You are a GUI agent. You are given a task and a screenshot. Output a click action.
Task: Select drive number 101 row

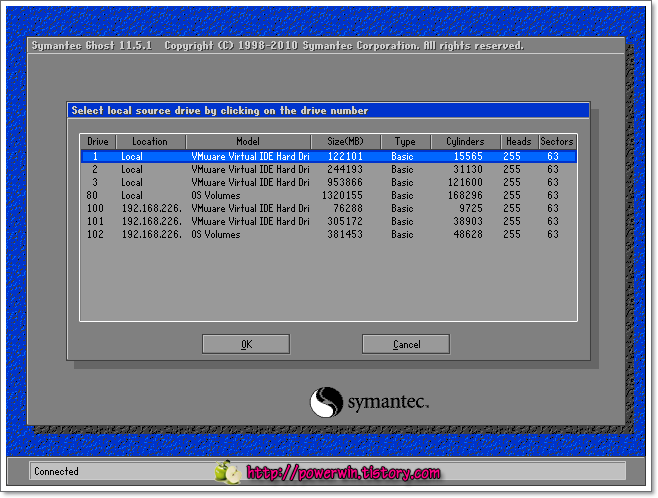point(329,222)
